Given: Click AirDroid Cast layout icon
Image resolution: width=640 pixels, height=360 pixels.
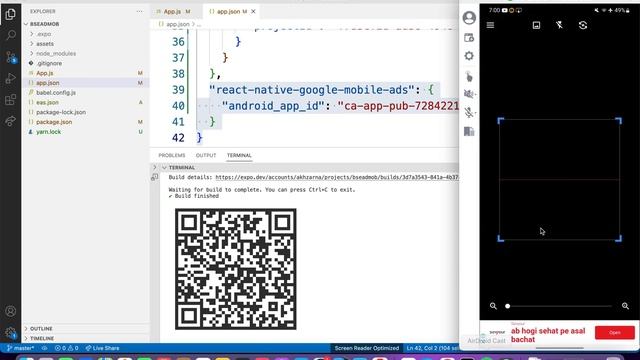Looking at the screenshot, I should [x=469, y=131].
